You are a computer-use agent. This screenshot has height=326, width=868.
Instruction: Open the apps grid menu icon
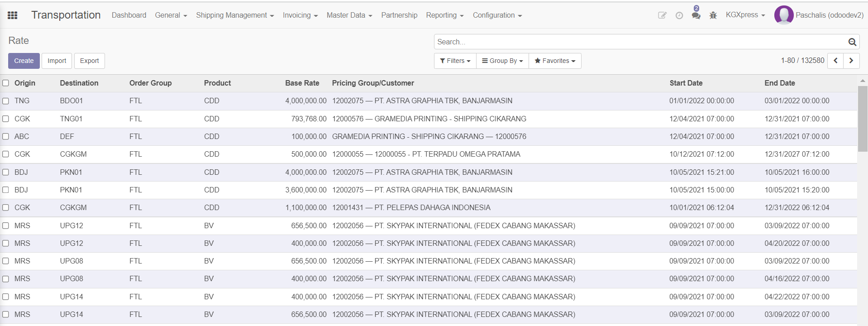pos(13,15)
